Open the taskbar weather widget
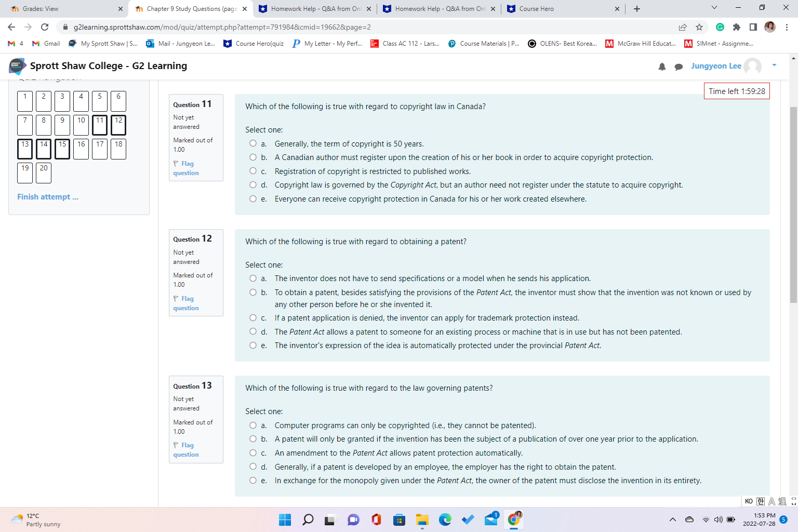The width and height of the screenshot is (798, 532). click(x=35, y=520)
